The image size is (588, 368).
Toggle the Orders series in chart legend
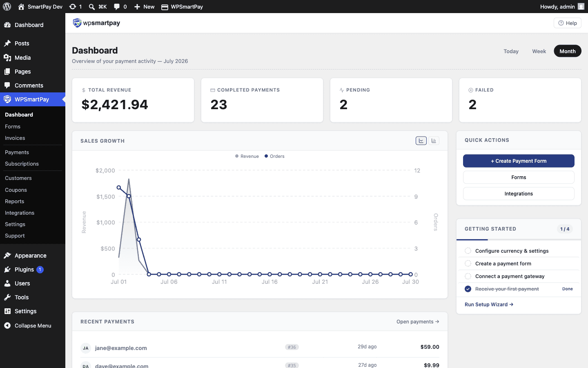pos(274,156)
